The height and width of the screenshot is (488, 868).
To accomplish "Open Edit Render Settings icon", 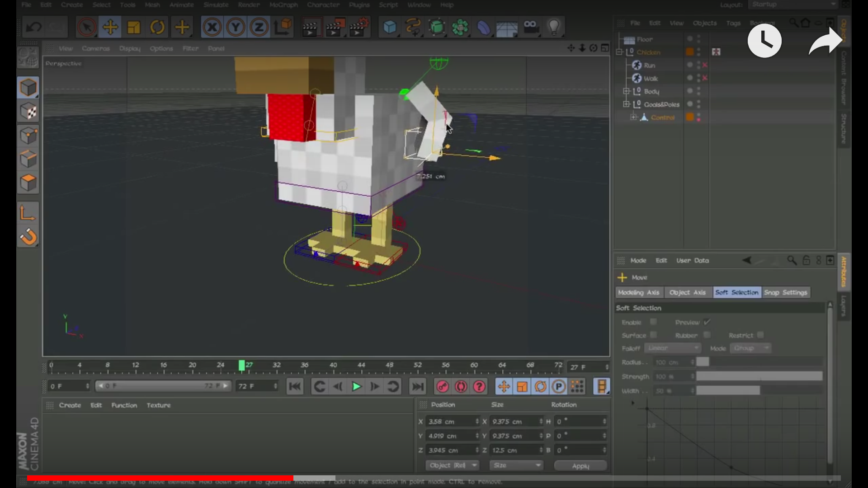I will pos(359,28).
